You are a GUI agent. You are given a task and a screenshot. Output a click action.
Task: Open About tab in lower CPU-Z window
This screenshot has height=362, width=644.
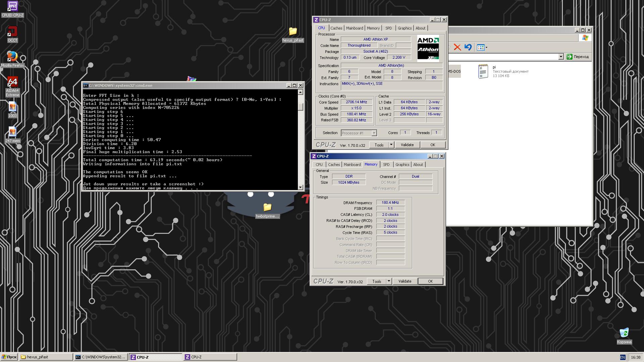(x=418, y=165)
